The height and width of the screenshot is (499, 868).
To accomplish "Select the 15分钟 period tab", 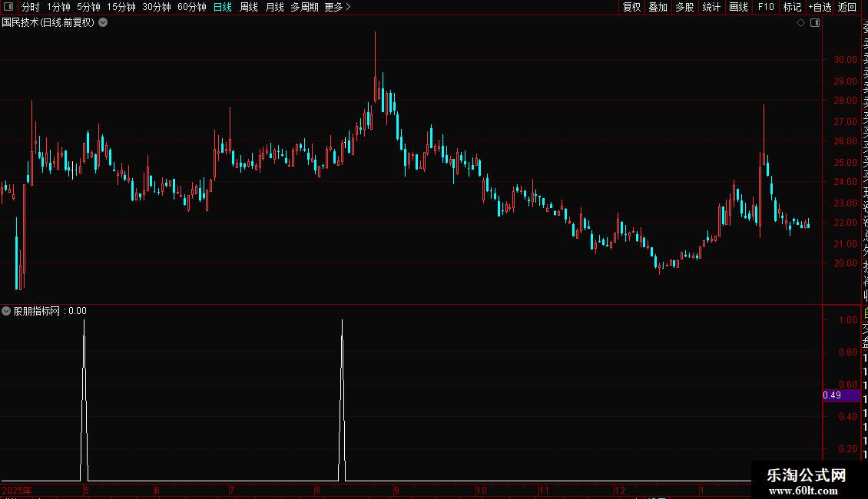I will (x=121, y=7).
